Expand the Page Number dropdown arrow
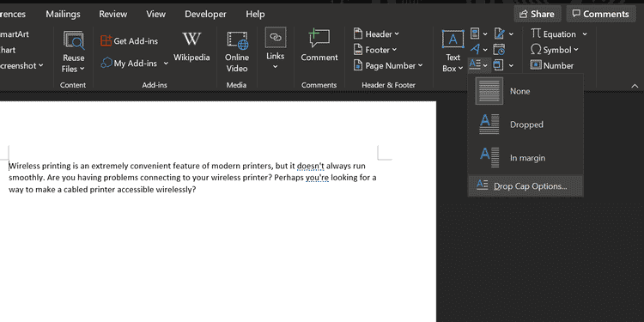The height and width of the screenshot is (322, 644). click(x=420, y=66)
